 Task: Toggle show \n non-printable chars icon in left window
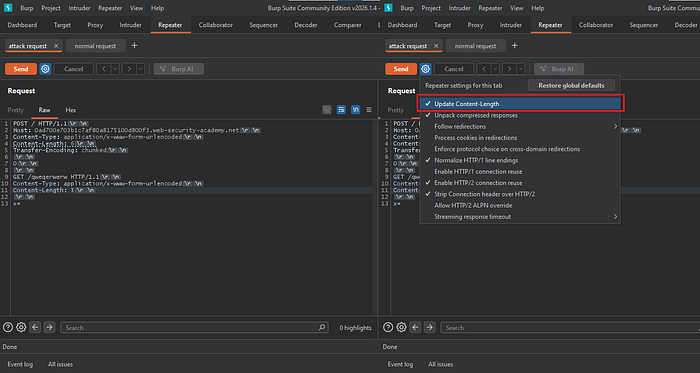point(355,109)
